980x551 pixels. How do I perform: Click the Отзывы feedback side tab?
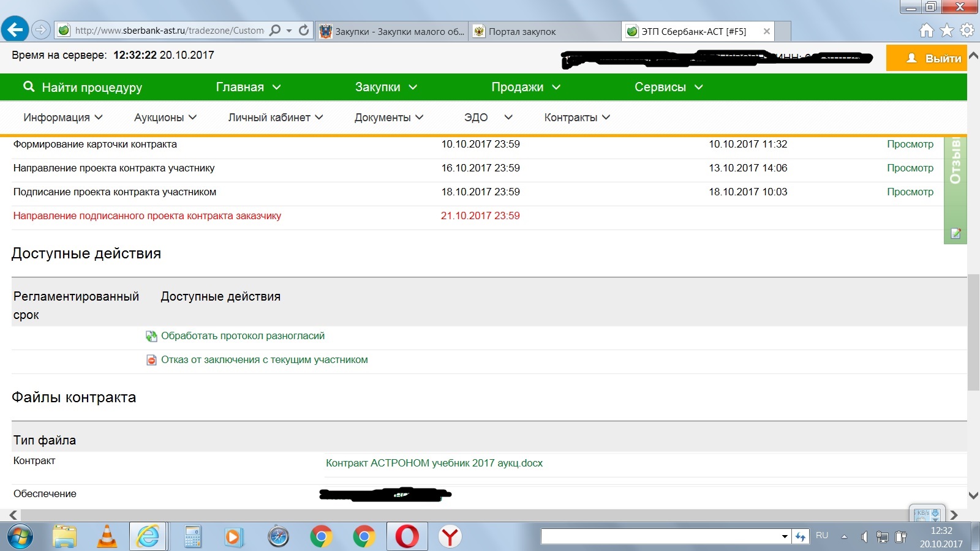click(x=955, y=162)
